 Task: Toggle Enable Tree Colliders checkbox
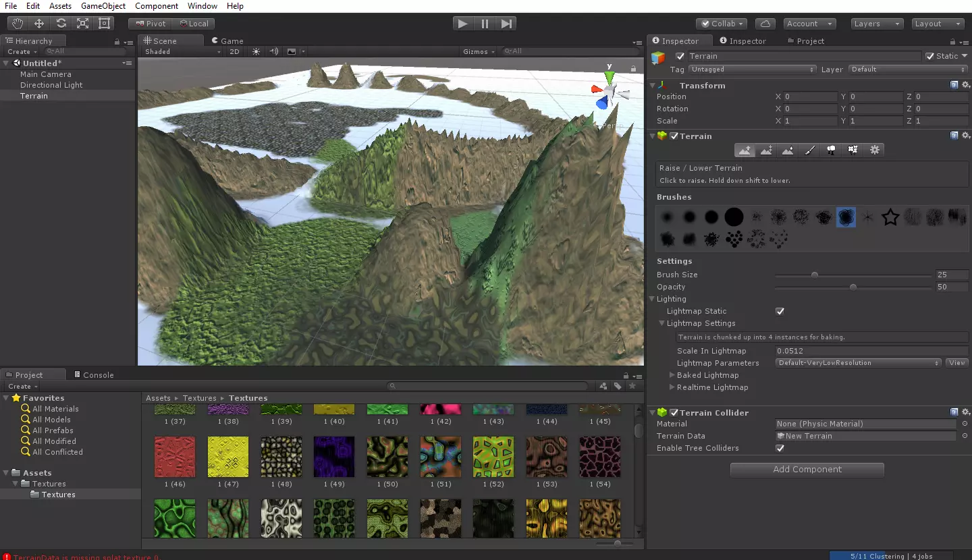(x=780, y=448)
